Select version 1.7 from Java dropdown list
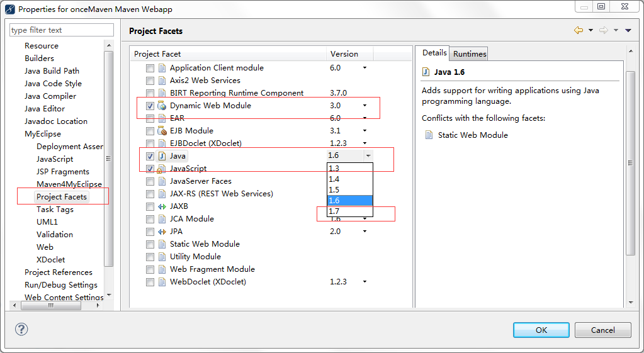644x353 pixels. 349,211
